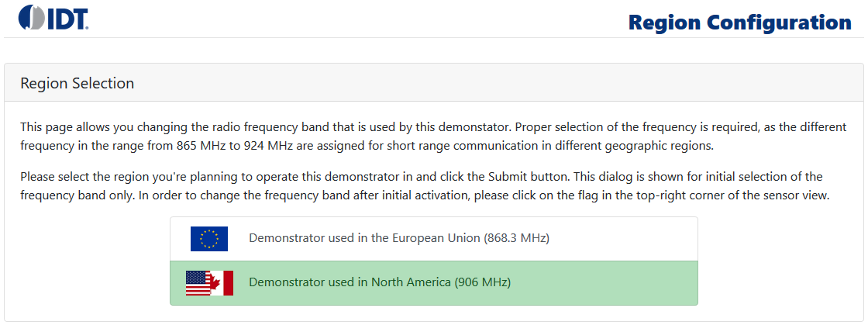This screenshot has height=325, width=868.
Task: Click the words "Demonstrator used in North America"
Action: 350,282
